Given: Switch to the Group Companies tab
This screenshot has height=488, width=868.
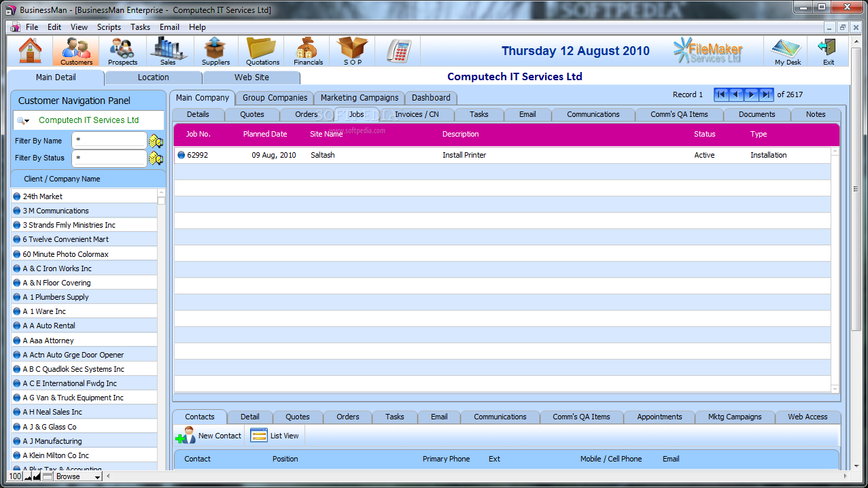Looking at the screenshot, I should (x=275, y=98).
